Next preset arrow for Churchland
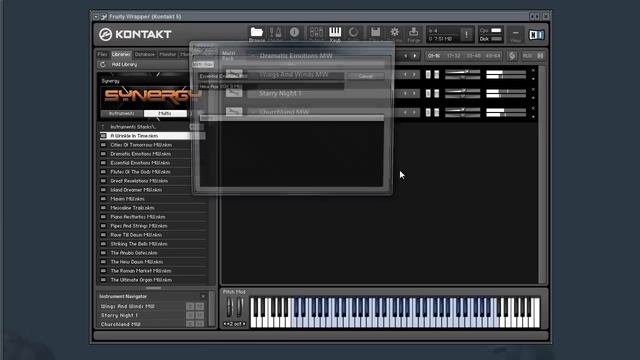The height and width of the screenshot is (360, 640). click(x=414, y=112)
